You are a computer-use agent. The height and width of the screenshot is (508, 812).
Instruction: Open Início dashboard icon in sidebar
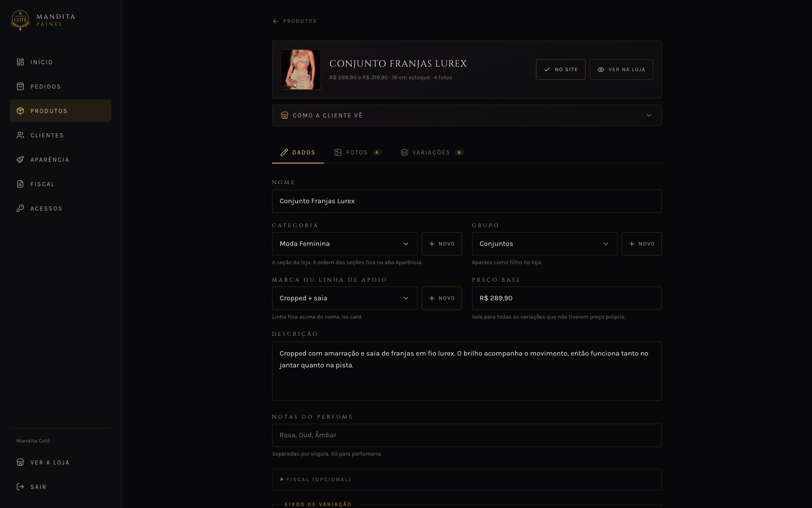tap(20, 62)
